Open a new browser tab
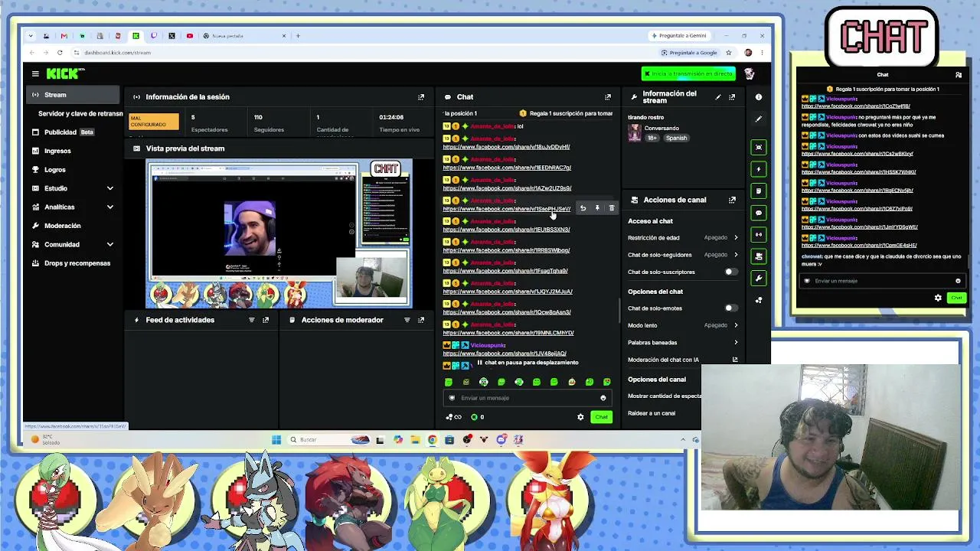 [x=298, y=36]
